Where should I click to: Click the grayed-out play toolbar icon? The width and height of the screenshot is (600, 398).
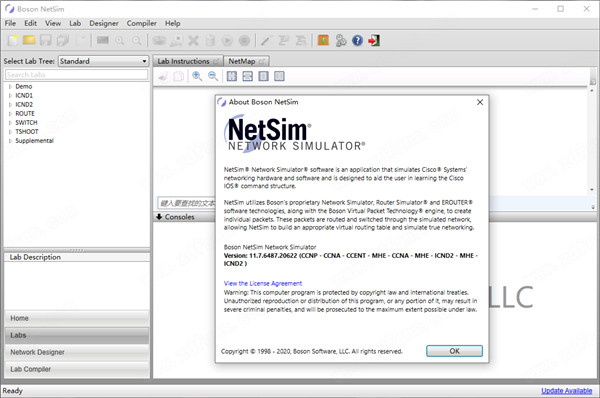[227, 40]
